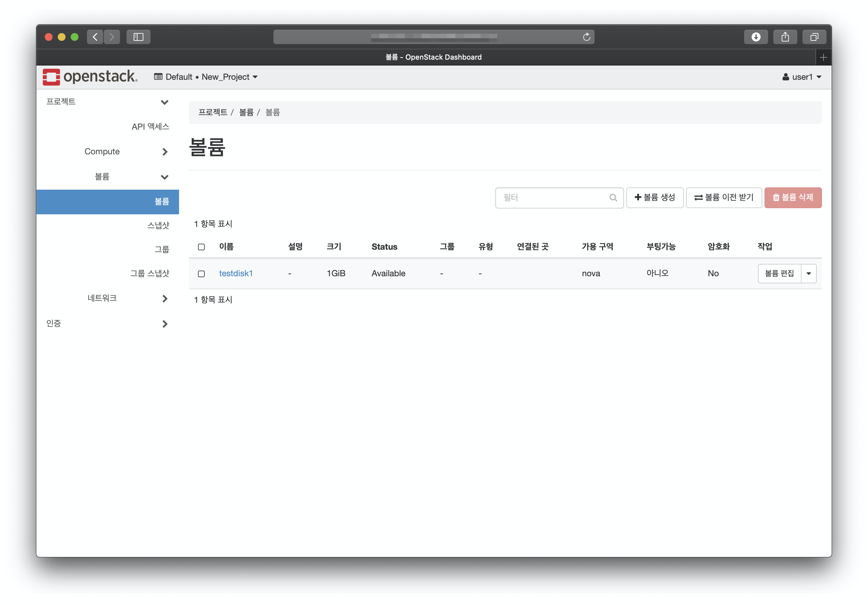868x605 pixels.
Task: Open Default New_Project project dropdown
Action: 206,77
